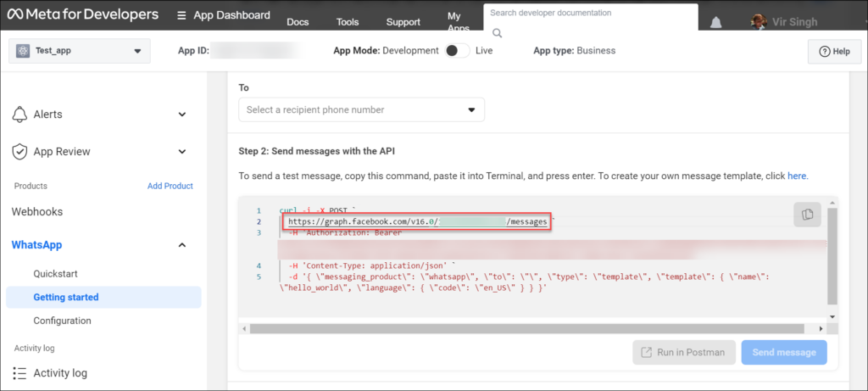868x391 pixels.
Task: Click the search magnifier icon
Action: click(x=497, y=33)
